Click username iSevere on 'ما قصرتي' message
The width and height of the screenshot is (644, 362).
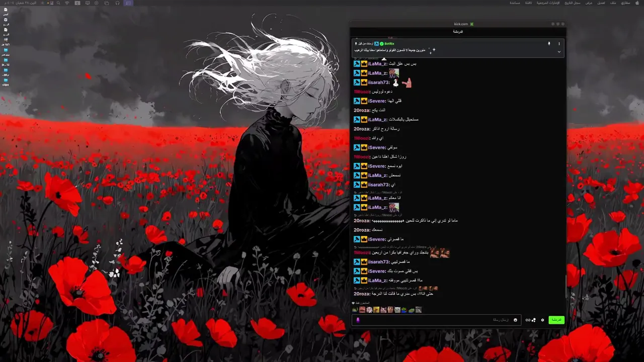[377, 239]
